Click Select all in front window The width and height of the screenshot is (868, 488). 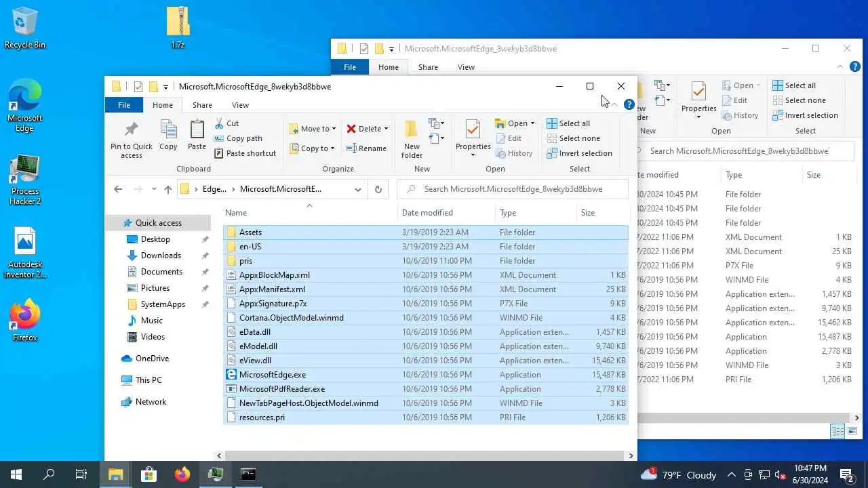pyautogui.click(x=568, y=123)
